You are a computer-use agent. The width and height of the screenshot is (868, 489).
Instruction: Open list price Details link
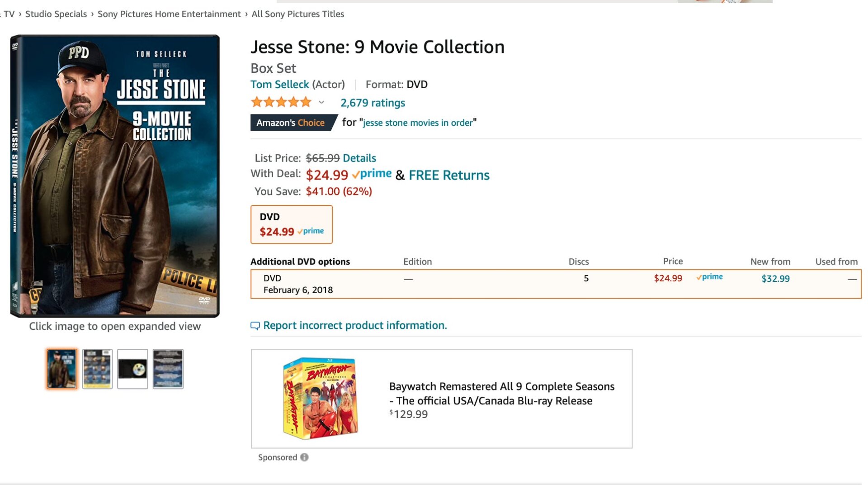coord(359,158)
